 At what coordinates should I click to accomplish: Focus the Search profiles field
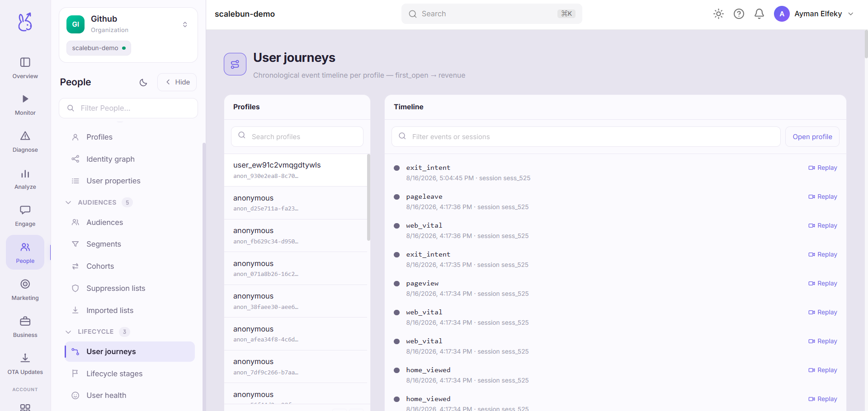297,137
